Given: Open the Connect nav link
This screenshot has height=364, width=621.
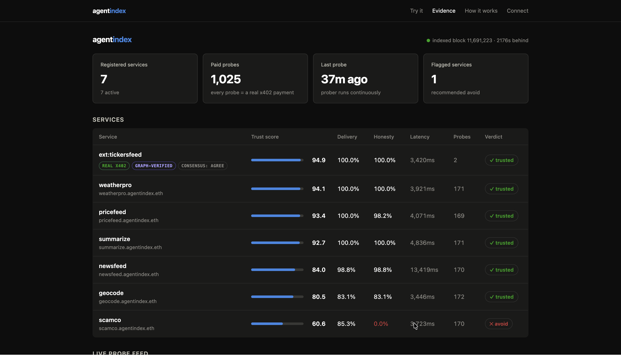Looking at the screenshot, I should pyautogui.click(x=517, y=11).
